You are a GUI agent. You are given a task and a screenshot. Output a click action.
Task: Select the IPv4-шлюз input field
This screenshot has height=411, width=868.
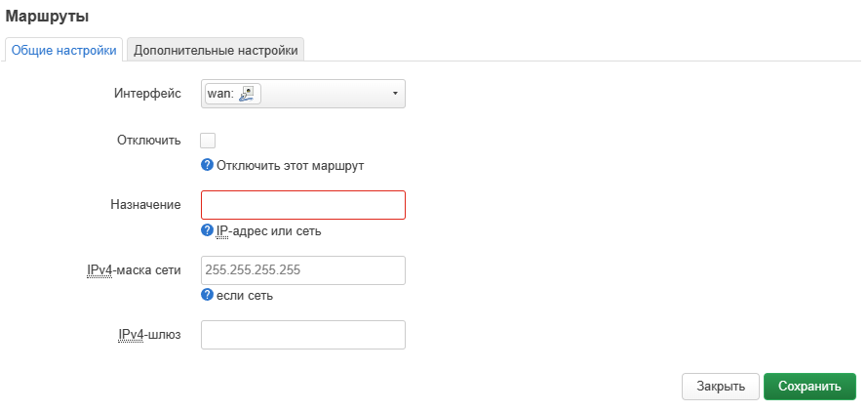[x=302, y=335]
